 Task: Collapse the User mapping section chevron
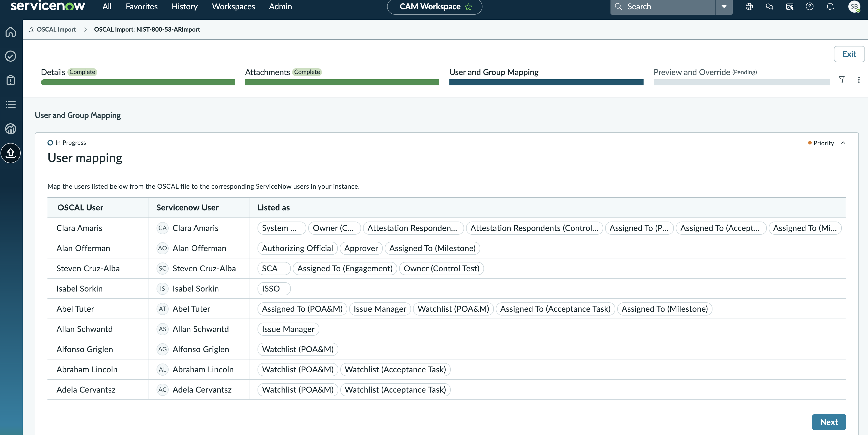[844, 143]
